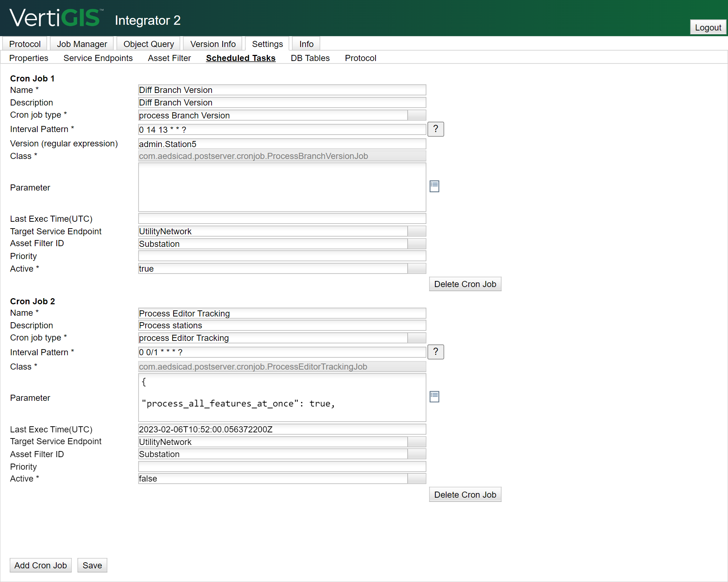Expand Cron job type dropdown for Cron Job 2
The height and width of the screenshot is (582, 728).
[x=417, y=338]
